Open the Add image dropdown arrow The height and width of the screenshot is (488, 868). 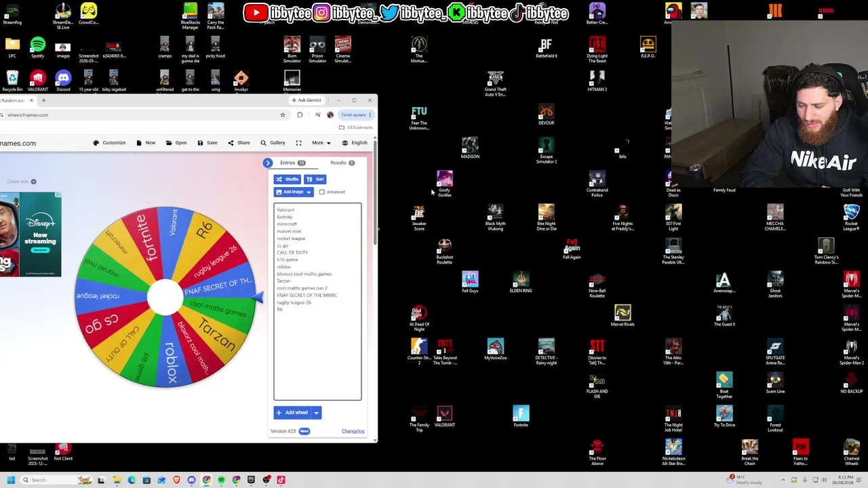tap(309, 192)
